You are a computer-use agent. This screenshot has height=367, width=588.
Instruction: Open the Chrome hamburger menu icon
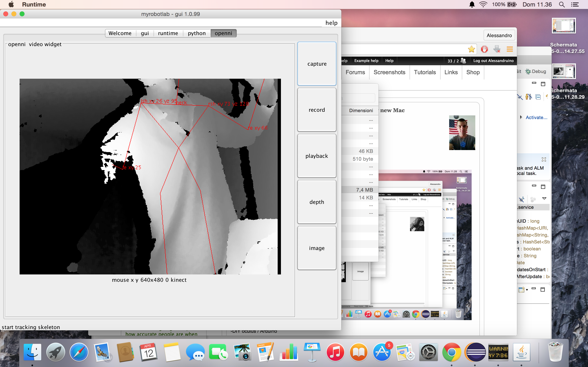pyautogui.click(x=510, y=49)
